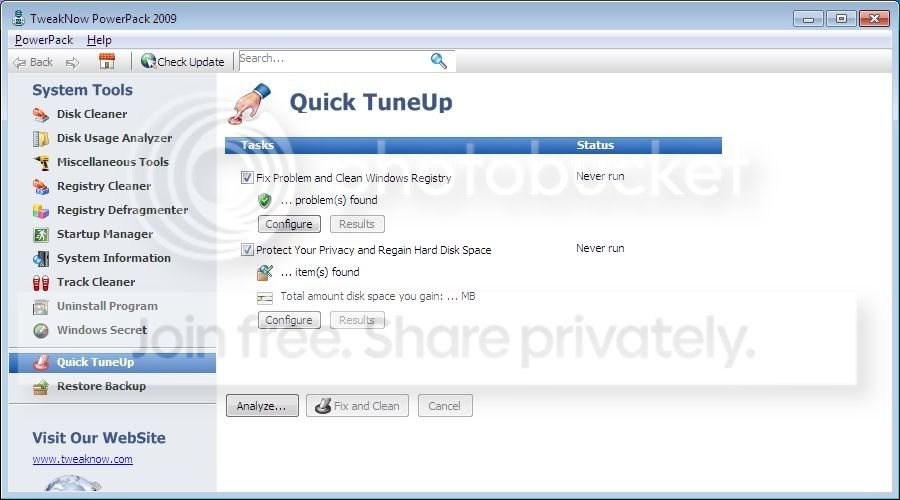Toggle Protect Your Privacy checkbox
Screen dimensions: 900x500
click(247, 250)
